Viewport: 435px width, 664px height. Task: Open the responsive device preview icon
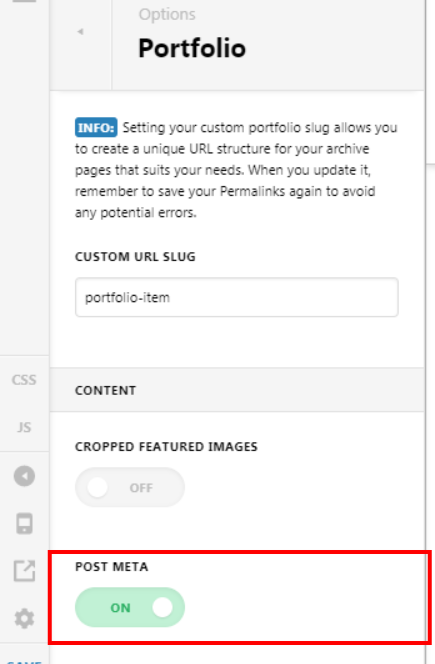(24, 523)
